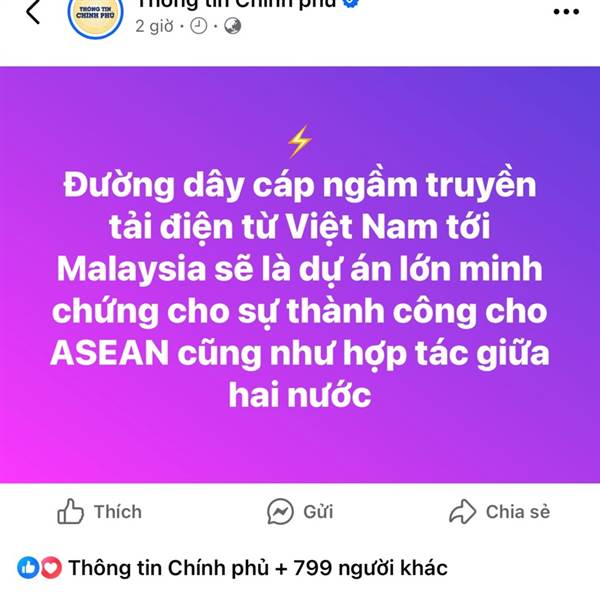The image size is (600, 600).
Task: Click the Messenger send icon
Action: pyautogui.click(x=280, y=511)
